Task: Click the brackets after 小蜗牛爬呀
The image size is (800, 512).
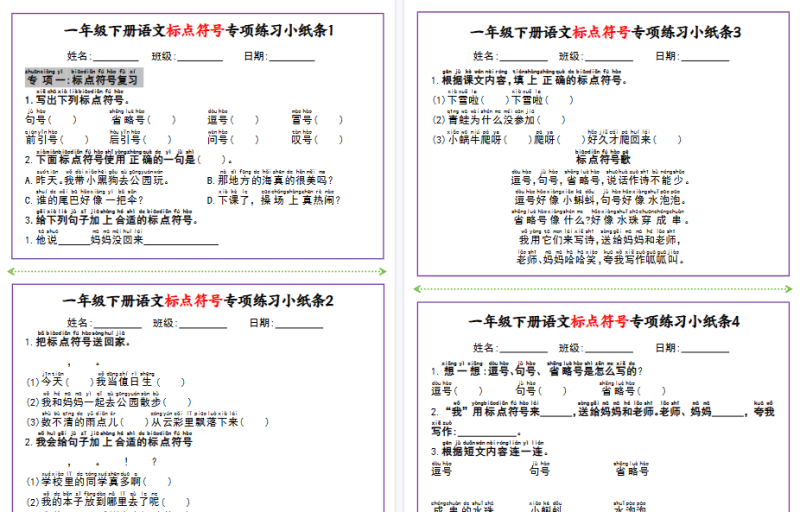Action: click(518, 139)
